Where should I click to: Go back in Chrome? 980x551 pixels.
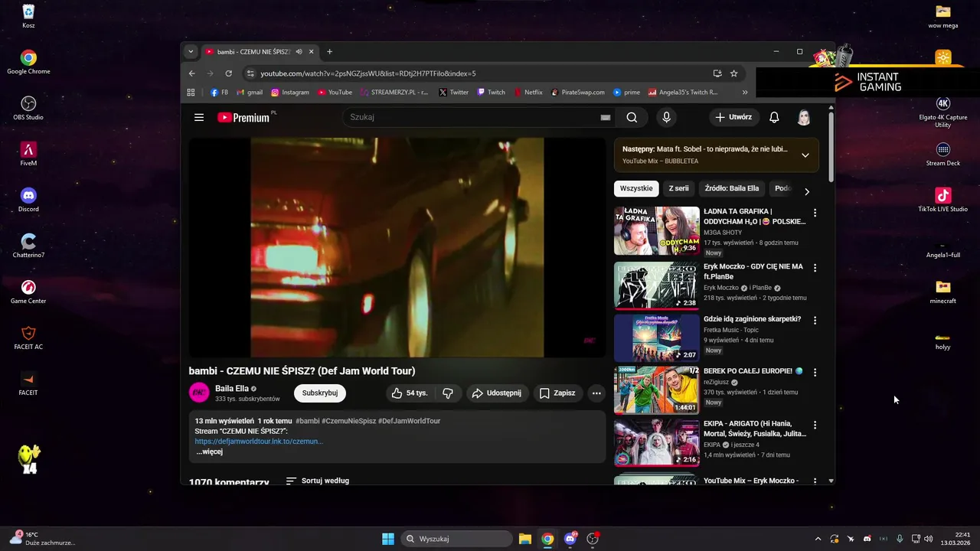(x=192, y=73)
